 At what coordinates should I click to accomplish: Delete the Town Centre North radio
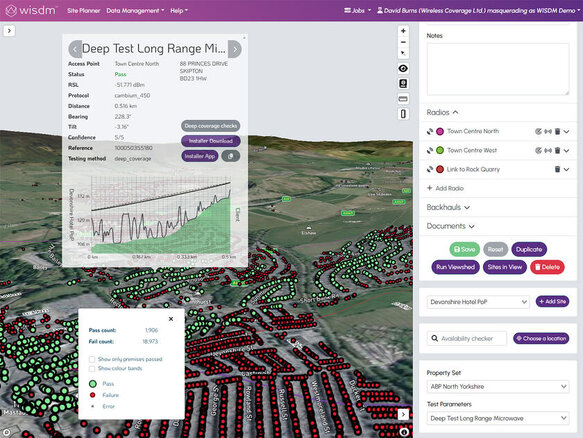point(557,131)
